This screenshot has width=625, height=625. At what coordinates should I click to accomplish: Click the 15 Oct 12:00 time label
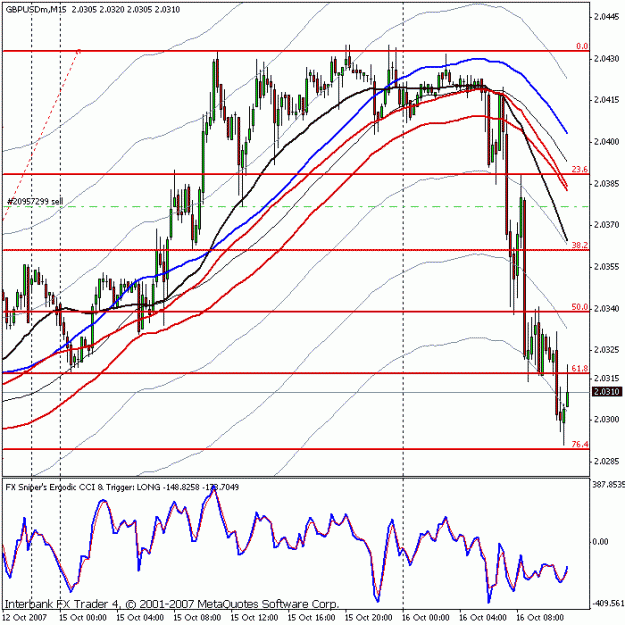tap(254, 618)
